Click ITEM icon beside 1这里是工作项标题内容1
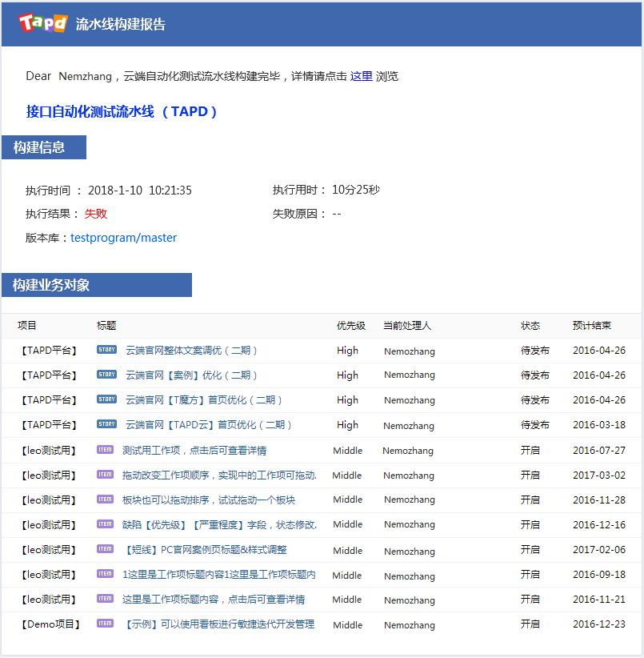 click(x=105, y=574)
